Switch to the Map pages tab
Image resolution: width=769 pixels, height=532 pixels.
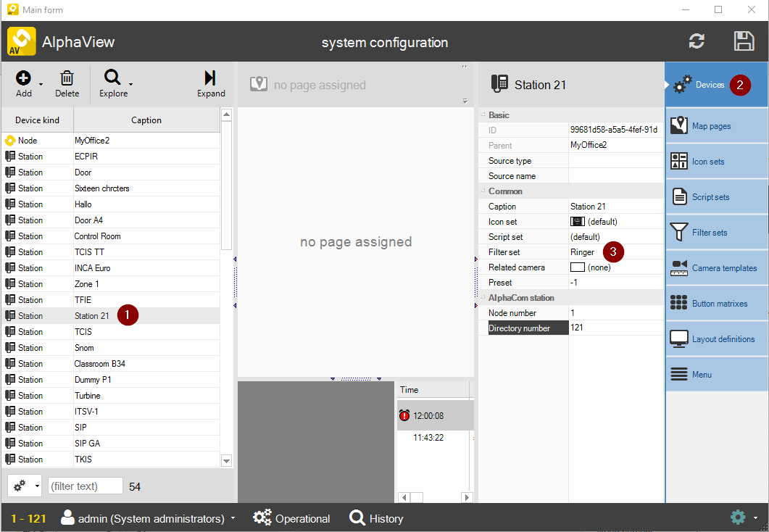(x=715, y=126)
